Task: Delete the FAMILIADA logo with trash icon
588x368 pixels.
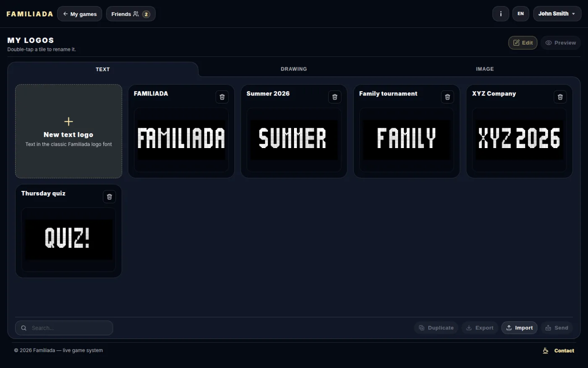Action: pyautogui.click(x=222, y=97)
